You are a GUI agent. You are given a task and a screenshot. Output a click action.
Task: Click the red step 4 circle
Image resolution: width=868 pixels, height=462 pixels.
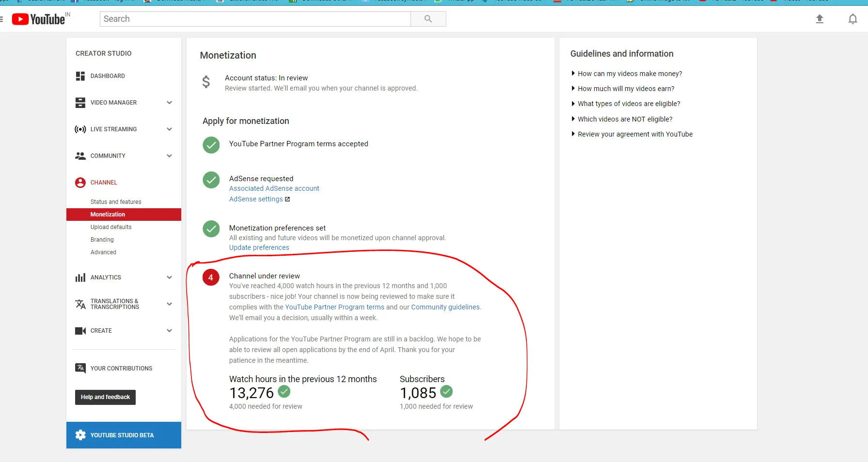point(211,277)
